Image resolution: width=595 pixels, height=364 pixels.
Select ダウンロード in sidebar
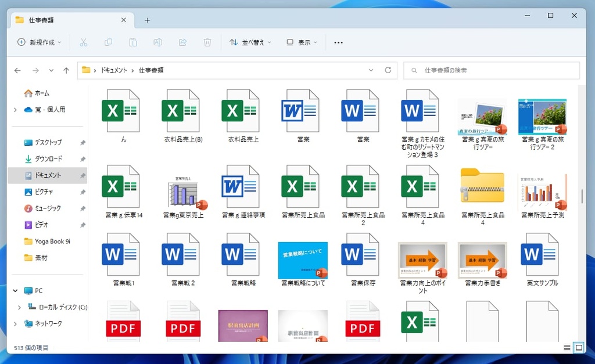point(48,159)
